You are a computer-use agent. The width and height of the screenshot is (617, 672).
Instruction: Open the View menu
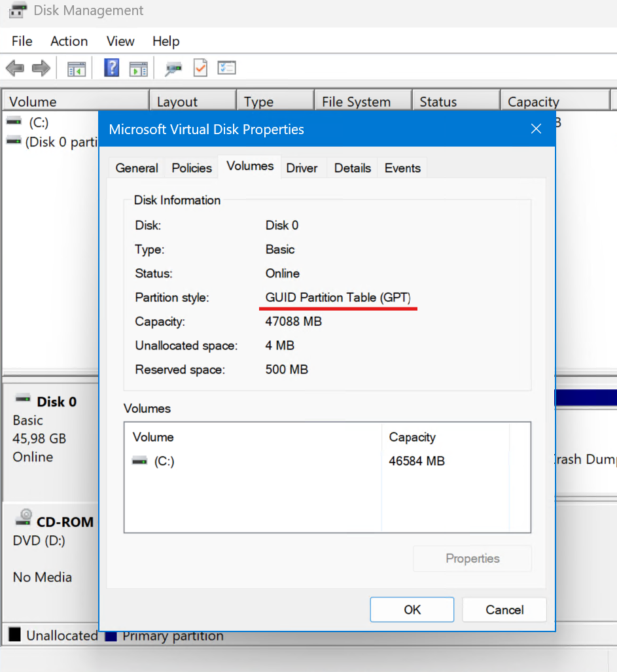tap(120, 41)
